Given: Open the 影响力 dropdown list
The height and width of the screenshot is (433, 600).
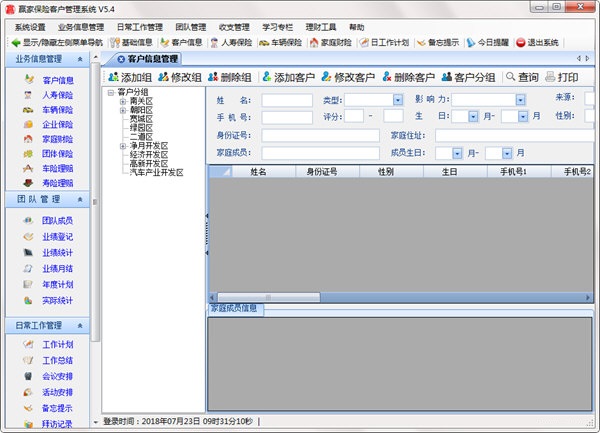Looking at the screenshot, I should tap(520, 100).
